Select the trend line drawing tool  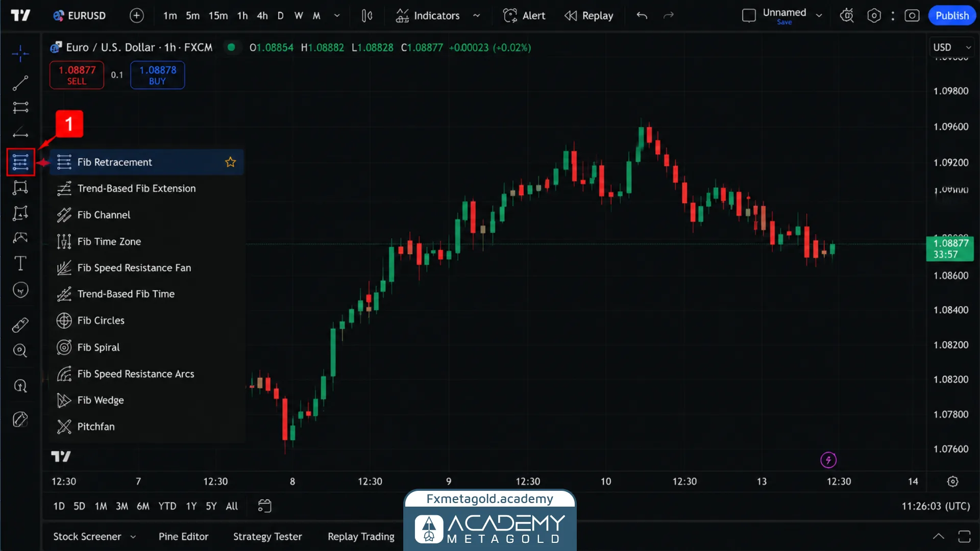[x=20, y=83]
